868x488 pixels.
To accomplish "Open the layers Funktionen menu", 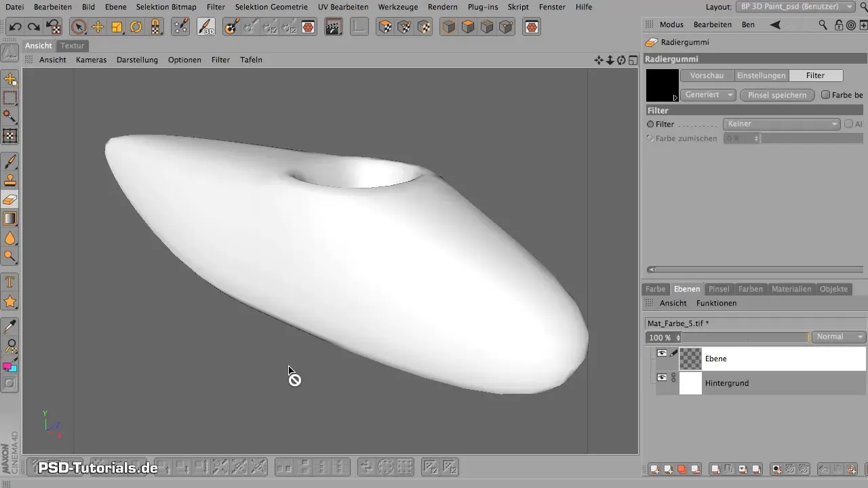I will [716, 303].
